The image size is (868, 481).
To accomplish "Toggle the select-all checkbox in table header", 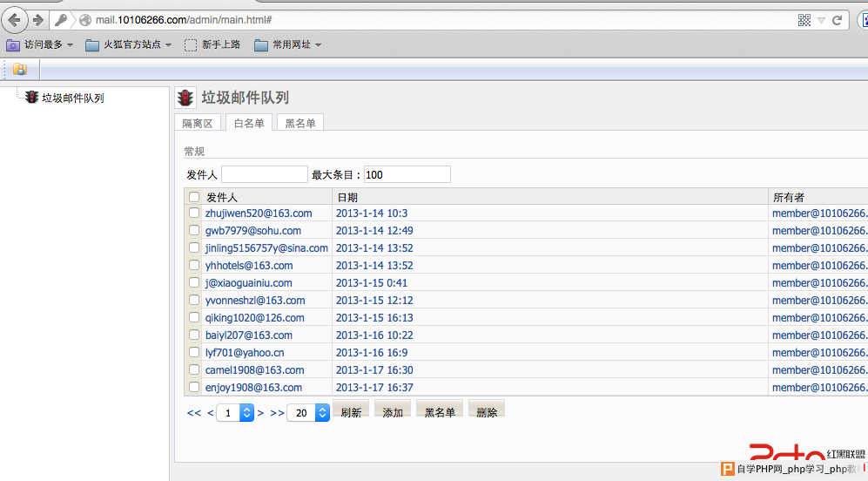I will tap(194, 197).
